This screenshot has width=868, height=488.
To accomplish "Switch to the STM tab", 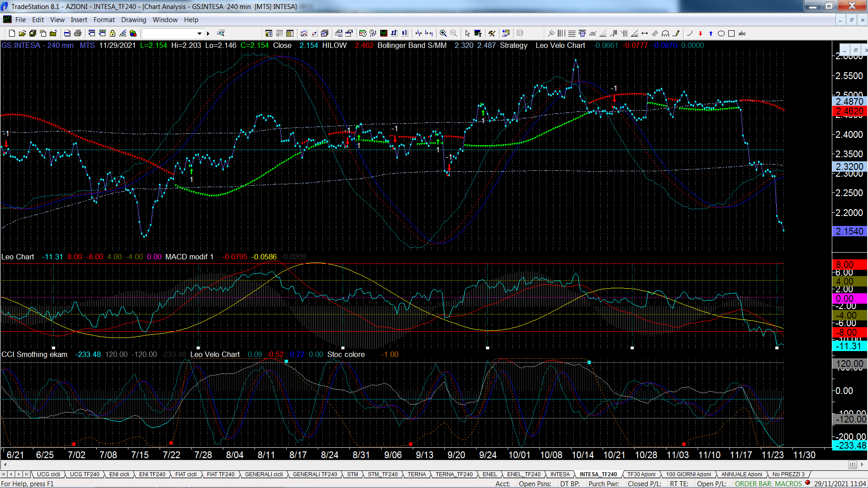I will [353, 474].
